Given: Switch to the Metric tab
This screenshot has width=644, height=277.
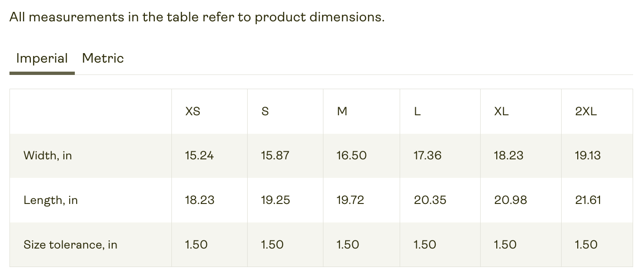Looking at the screenshot, I should pyautogui.click(x=103, y=58).
